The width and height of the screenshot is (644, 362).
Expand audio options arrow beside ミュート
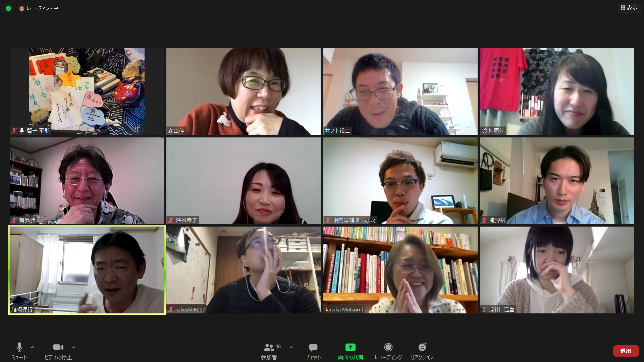tap(33, 347)
